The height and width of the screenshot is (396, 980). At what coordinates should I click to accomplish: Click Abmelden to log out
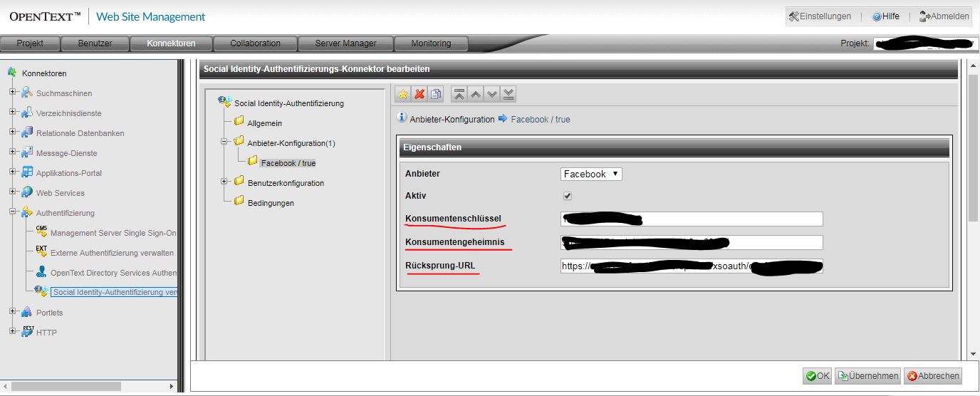point(944,16)
